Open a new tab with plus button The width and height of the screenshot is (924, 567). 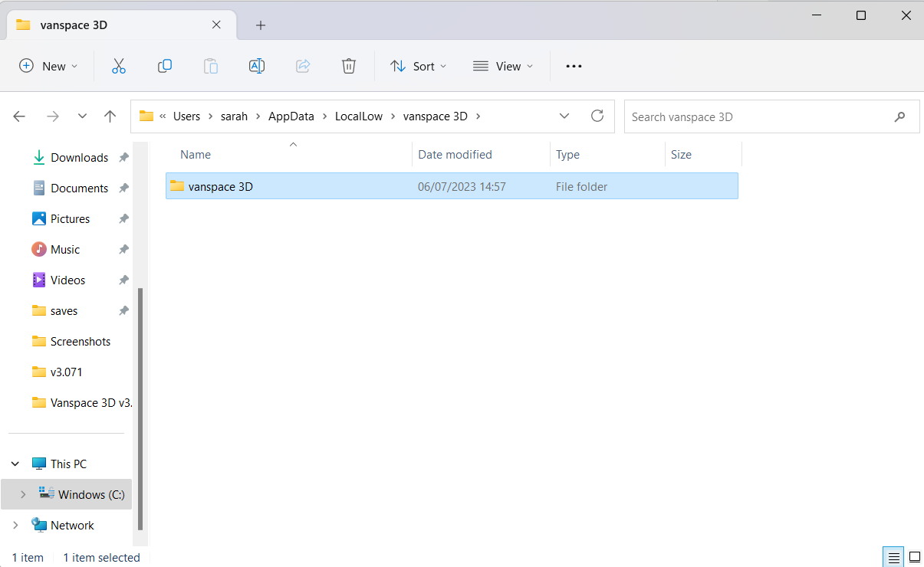click(x=261, y=25)
